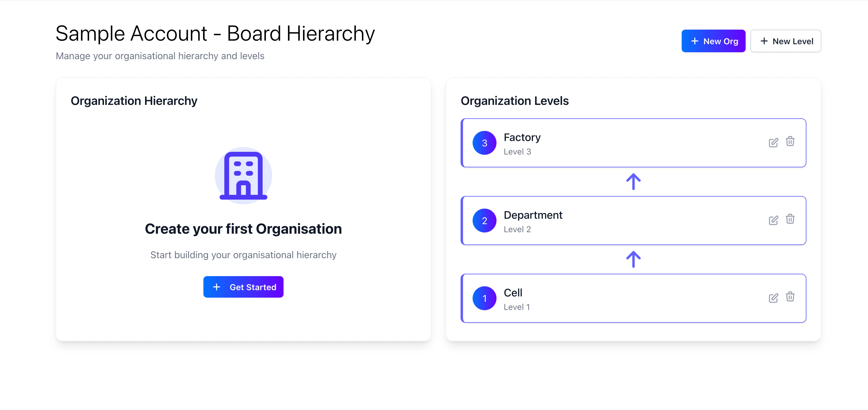Image resolution: width=868 pixels, height=410 pixels.
Task: Click the Organization Levels heading
Action: 515,101
